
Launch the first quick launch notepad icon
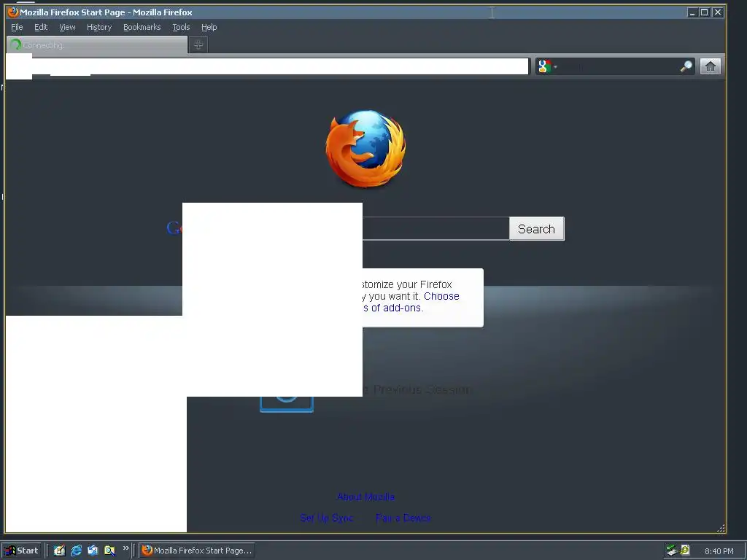click(59, 551)
